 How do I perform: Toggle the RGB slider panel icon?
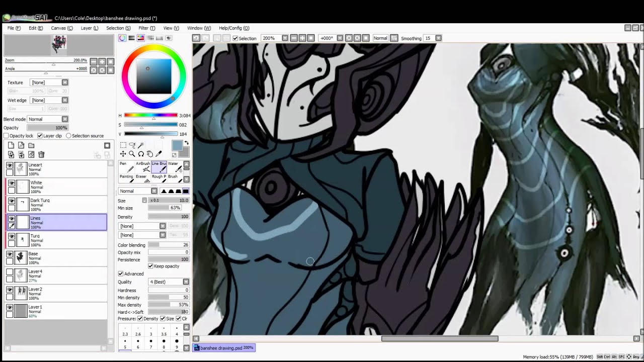tap(131, 38)
